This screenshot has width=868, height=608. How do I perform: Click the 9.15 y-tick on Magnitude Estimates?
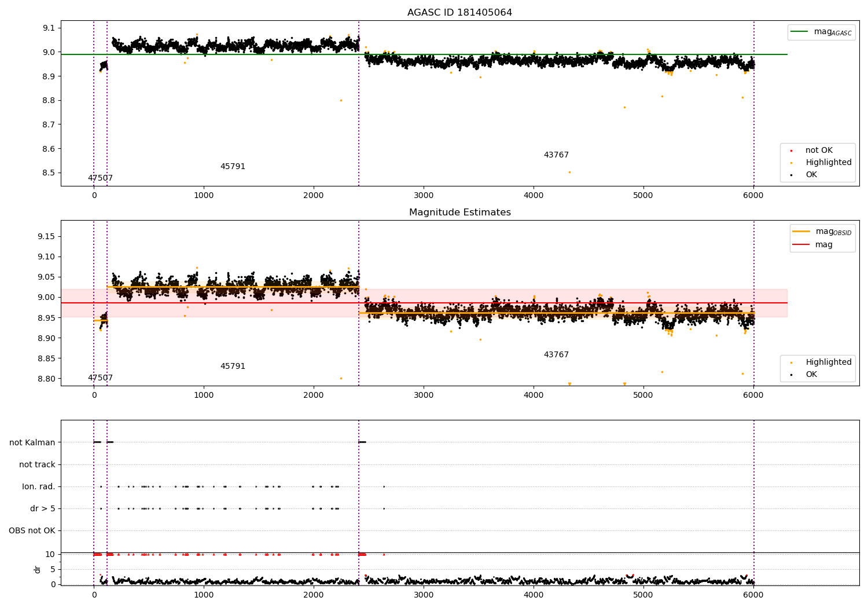[x=46, y=236]
